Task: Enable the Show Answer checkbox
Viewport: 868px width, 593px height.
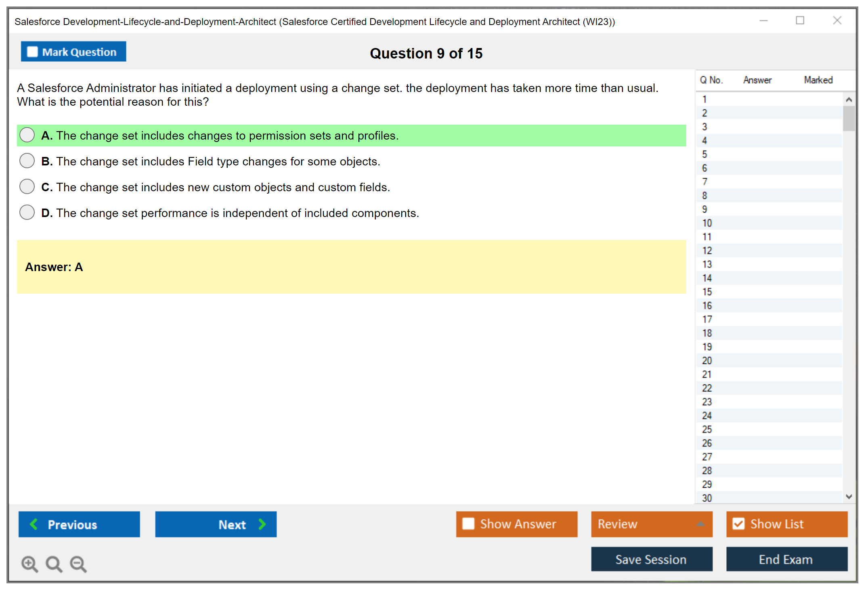Action: tap(468, 524)
